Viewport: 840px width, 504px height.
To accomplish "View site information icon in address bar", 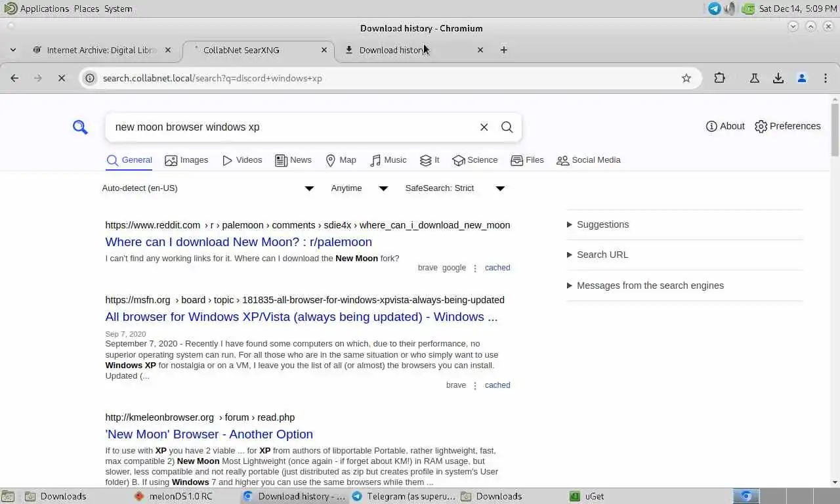I will (91, 78).
